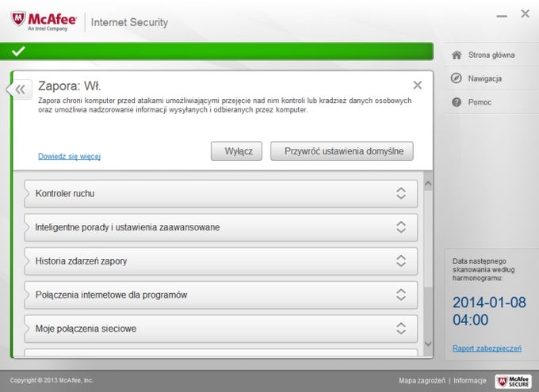The image size is (539, 392).
Task: Click the home icon beside Strona główna
Action: click(457, 55)
